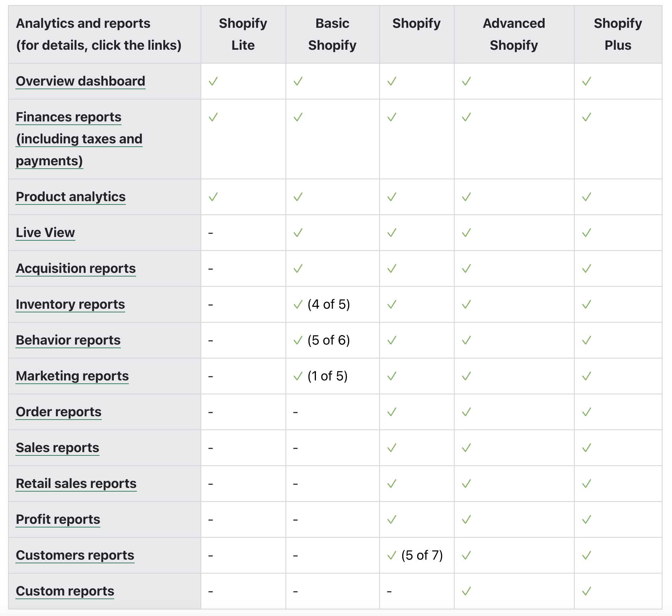Open the Finances reports link
Image resolution: width=672 pixels, height=616 pixels.
[68, 117]
